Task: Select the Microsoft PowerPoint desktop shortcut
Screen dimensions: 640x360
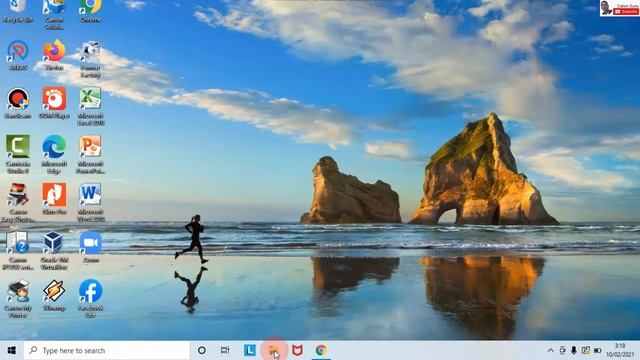Action: click(x=91, y=155)
